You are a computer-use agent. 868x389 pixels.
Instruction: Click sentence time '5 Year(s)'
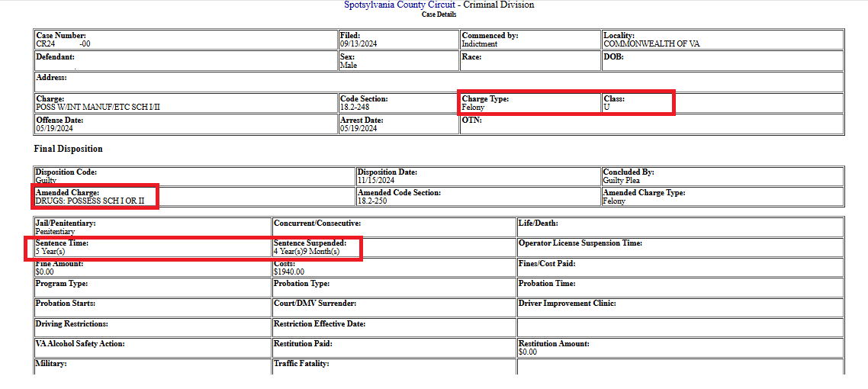(x=50, y=251)
